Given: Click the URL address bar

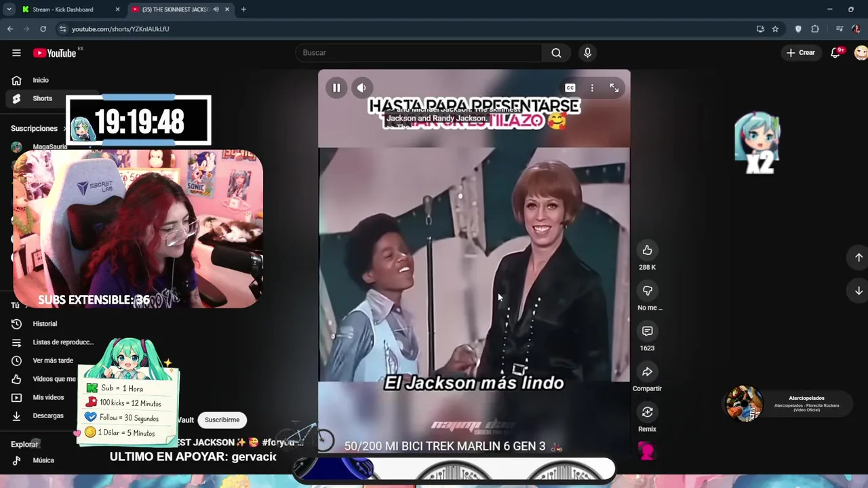Looking at the screenshot, I should 407,29.
